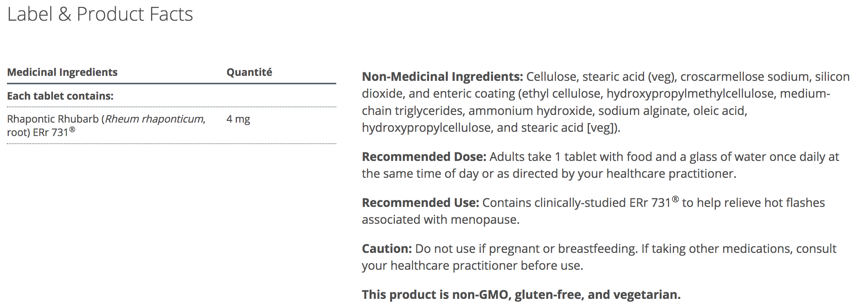Click the "4 mg" quantity value
This screenshot has width=868, height=305.
click(238, 119)
